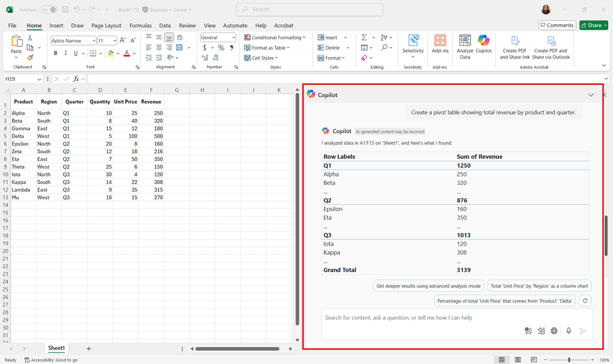The image size is (613, 364).
Task: Open the Comments button
Action: (557, 25)
